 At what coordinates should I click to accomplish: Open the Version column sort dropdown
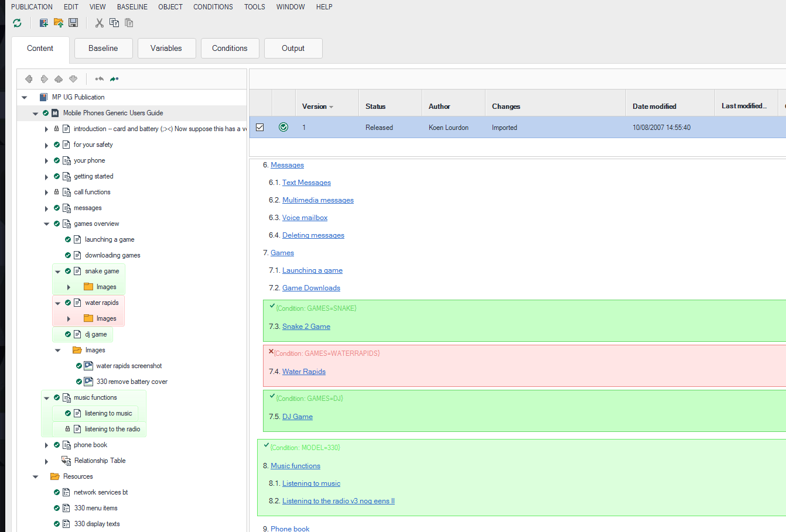click(x=330, y=107)
